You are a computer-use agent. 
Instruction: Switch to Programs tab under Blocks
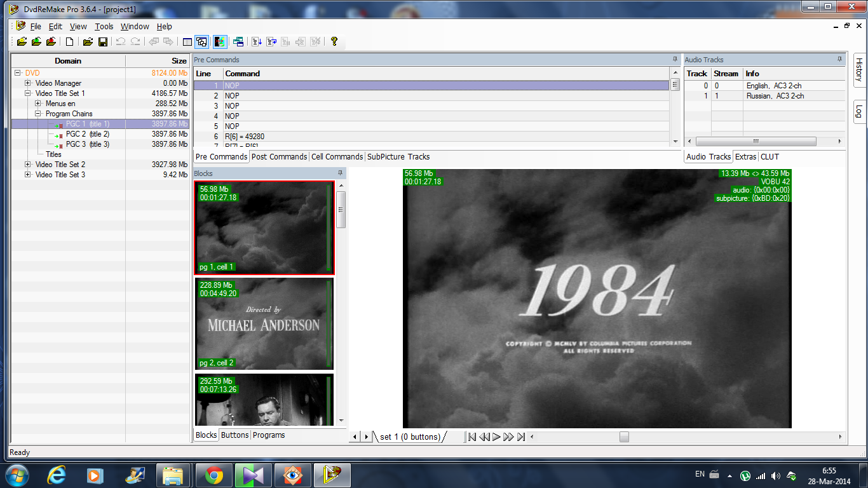tap(269, 435)
